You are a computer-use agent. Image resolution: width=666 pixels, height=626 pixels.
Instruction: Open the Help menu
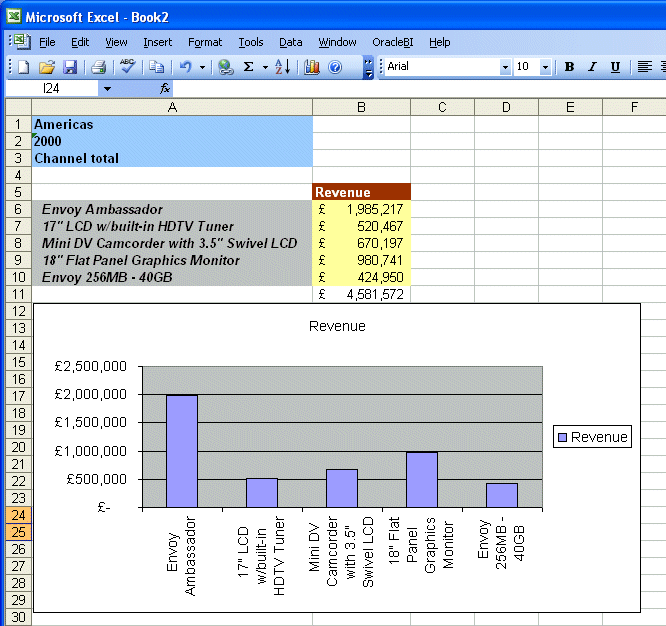[439, 42]
